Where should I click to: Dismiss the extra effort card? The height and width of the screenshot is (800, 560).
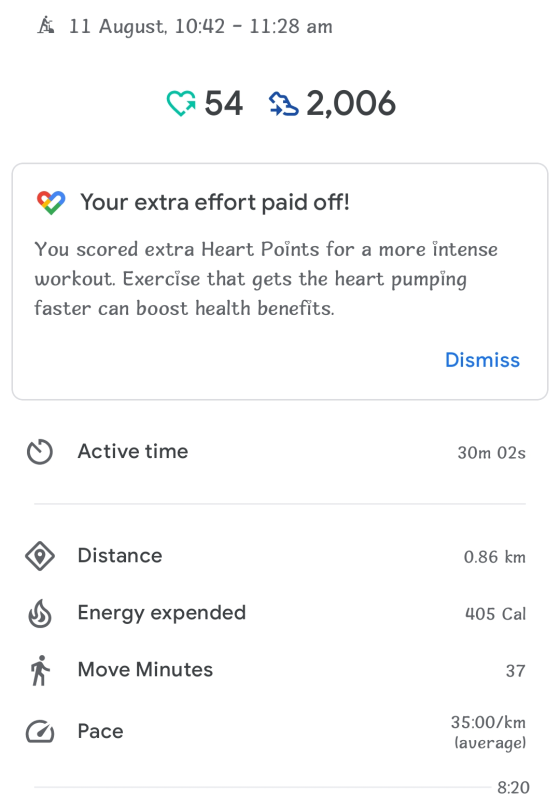[482, 360]
